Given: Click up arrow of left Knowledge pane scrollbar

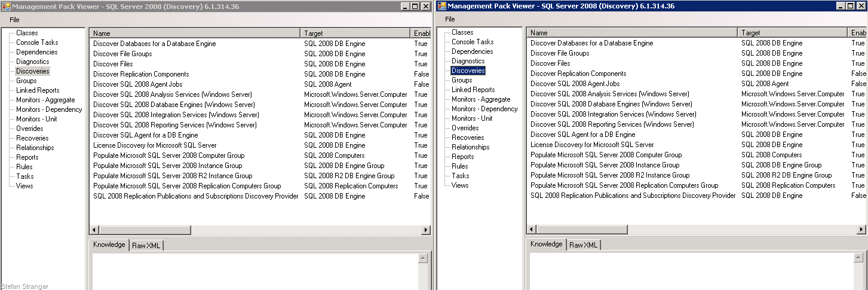Looking at the screenshot, I should pyautogui.click(x=423, y=258).
